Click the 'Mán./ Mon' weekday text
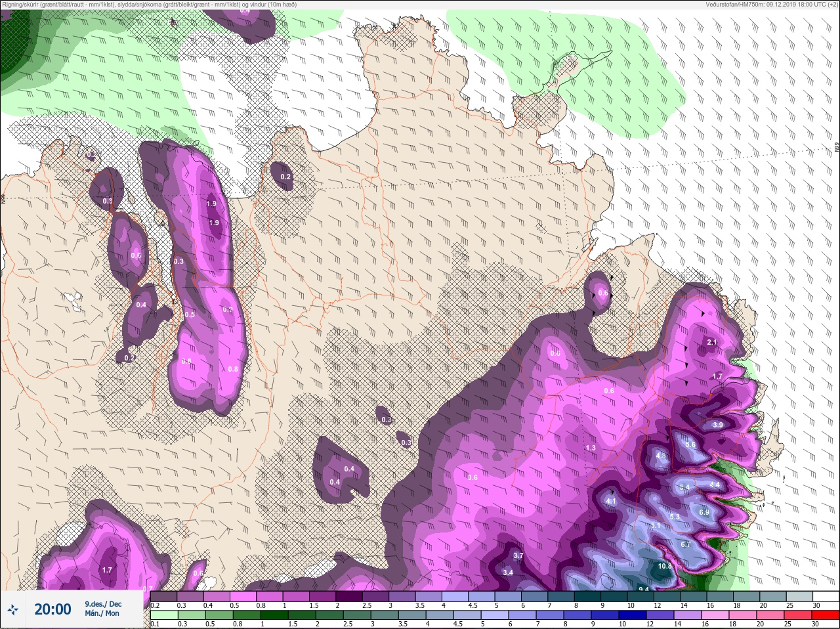840x629 pixels. [x=102, y=613]
